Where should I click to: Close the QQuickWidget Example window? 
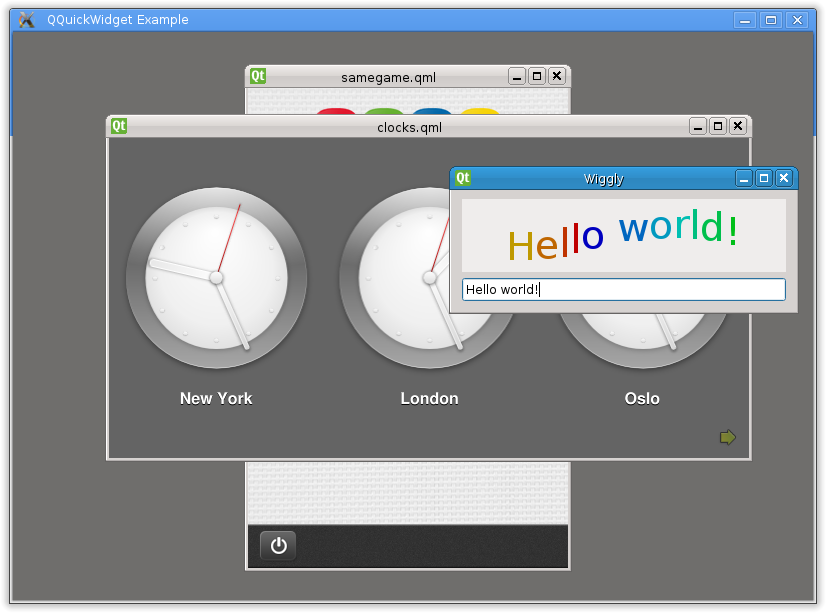pos(798,21)
